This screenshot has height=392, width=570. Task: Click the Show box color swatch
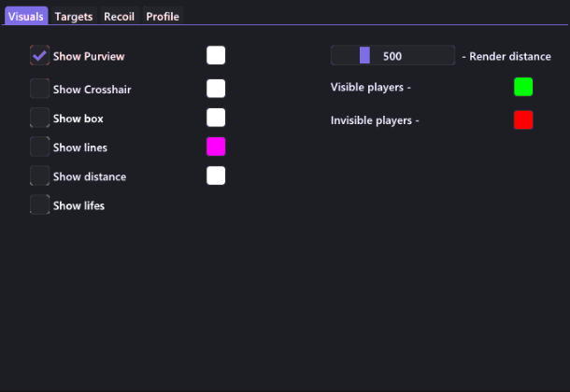point(216,118)
